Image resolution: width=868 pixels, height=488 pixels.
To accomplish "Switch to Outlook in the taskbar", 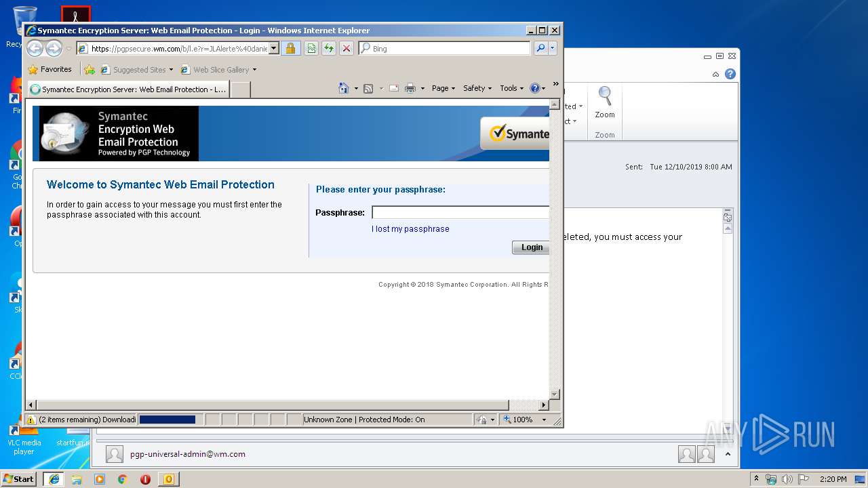I will pyautogui.click(x=168, y=479).
